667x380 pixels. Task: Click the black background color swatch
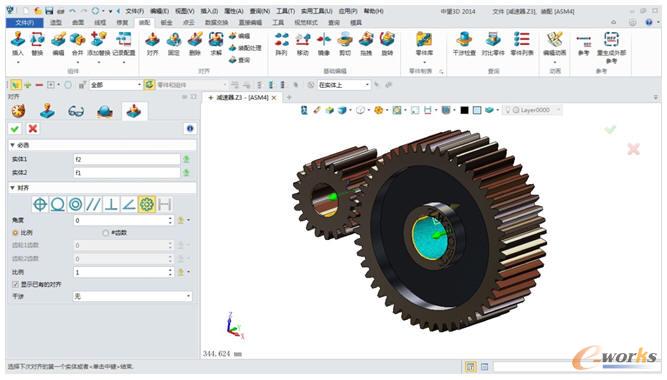pos(464,110)
